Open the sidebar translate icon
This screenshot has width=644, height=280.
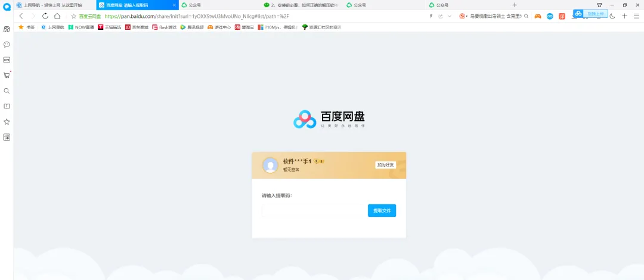[7, 137]
